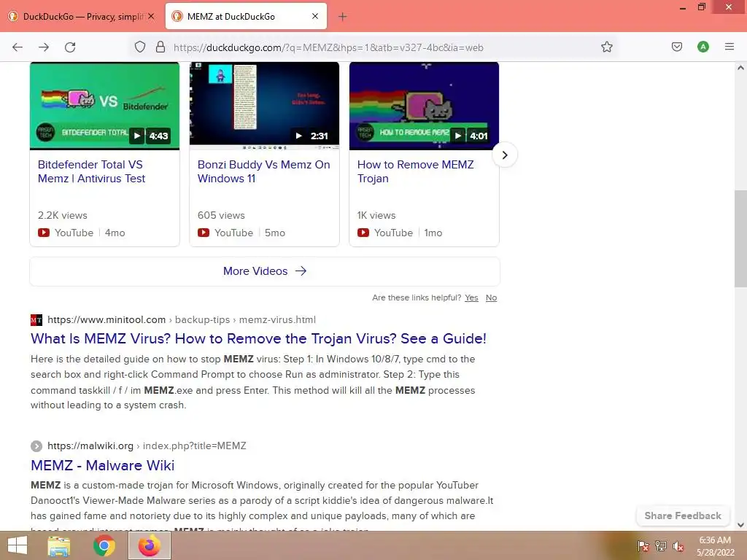Open the Firefox account avatar
747x560 pixels.
click(x=703, y=47)
